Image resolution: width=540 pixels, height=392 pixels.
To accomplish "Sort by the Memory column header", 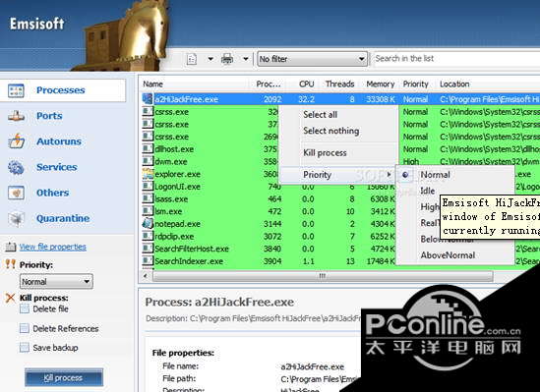I will coord(381,84).
